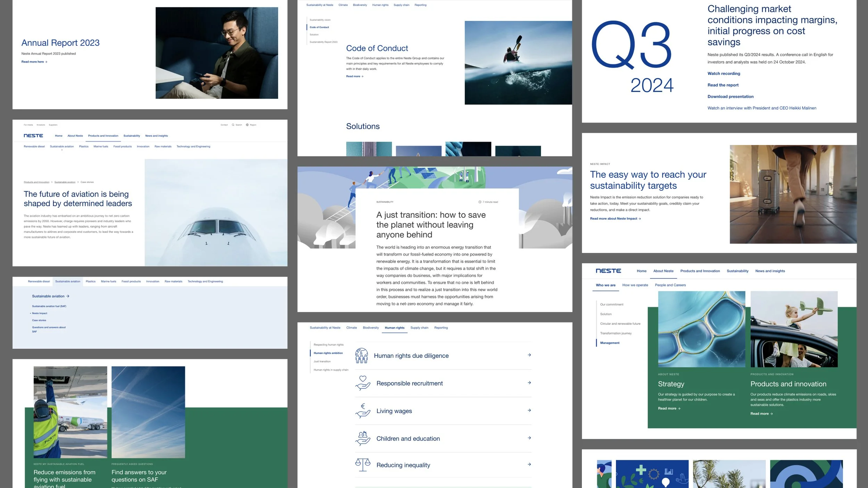Click the Region globe icon

tap(247, 125)
